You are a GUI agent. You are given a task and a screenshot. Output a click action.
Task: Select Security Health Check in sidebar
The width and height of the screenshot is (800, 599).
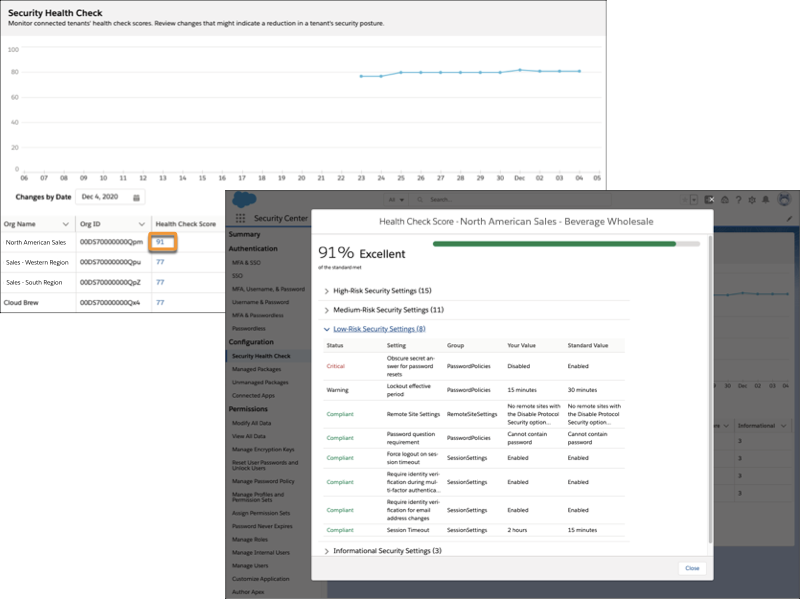(x=261, y=356)
